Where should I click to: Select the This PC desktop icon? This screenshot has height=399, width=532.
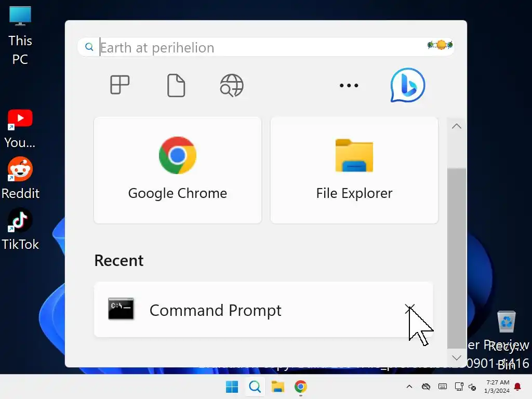(20, 36)
